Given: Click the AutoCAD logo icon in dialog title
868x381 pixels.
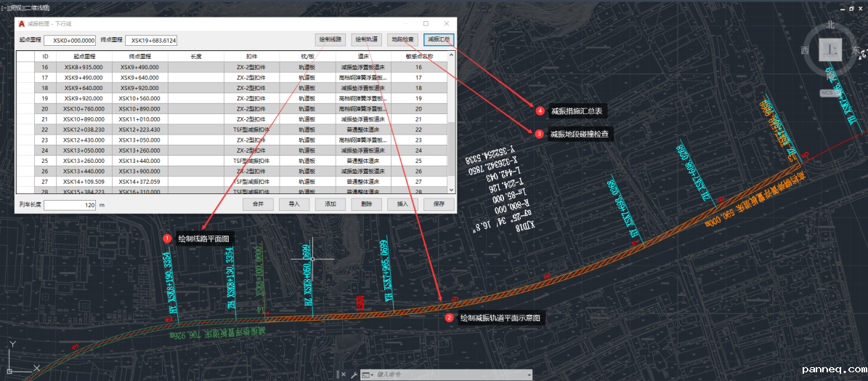Looking at the screenshot, I should (22, 24).
